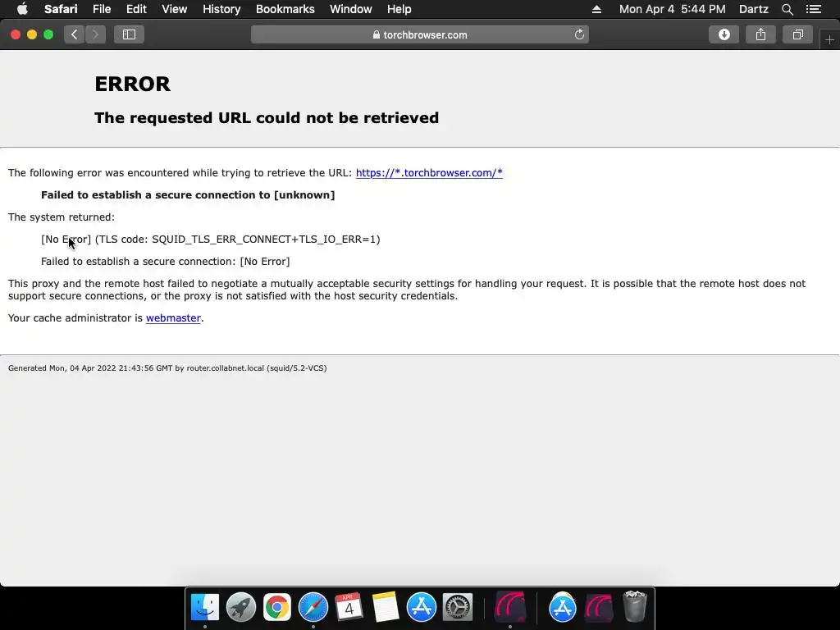Open the View menu
840x630 pixels.
click(174, 9)
